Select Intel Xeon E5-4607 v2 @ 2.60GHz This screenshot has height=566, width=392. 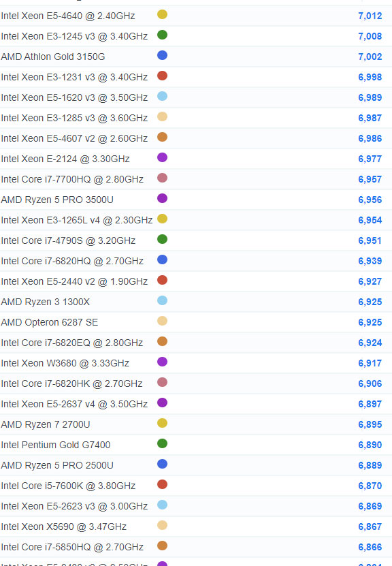[74, 139]
